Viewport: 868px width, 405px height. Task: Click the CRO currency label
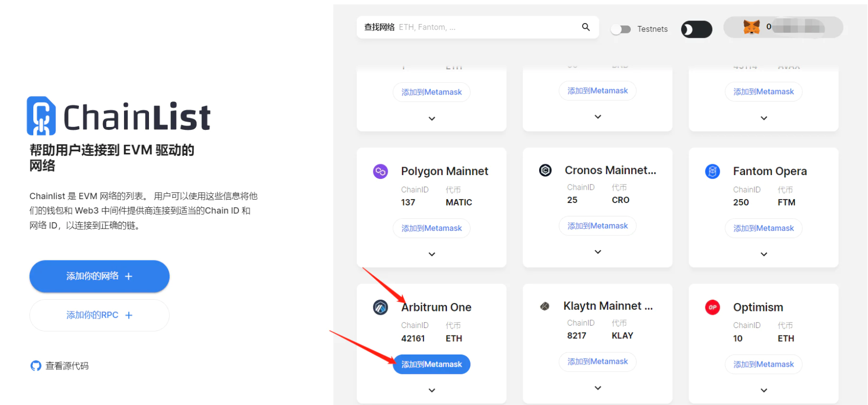pyautogui.click(x=620, y=200)
